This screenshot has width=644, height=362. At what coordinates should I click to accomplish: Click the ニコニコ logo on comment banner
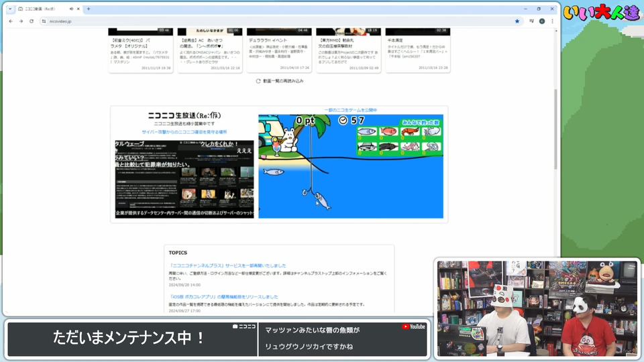tap(244, 326)
